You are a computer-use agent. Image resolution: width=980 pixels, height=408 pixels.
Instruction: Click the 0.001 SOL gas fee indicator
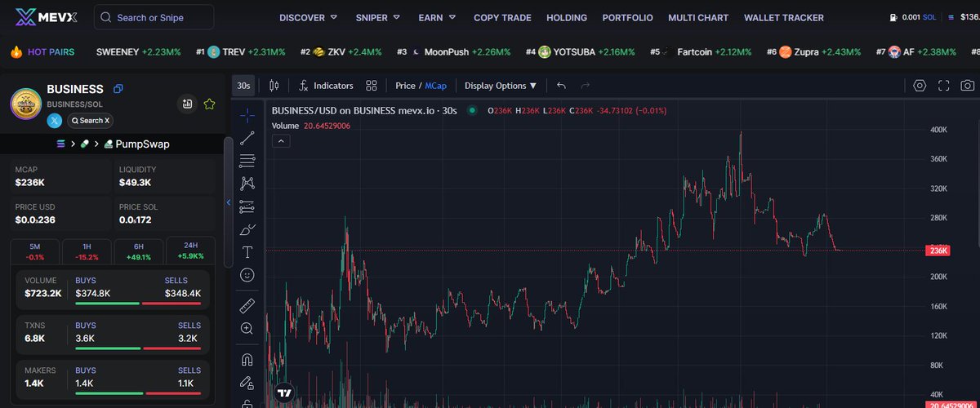[x=912, y=17]
